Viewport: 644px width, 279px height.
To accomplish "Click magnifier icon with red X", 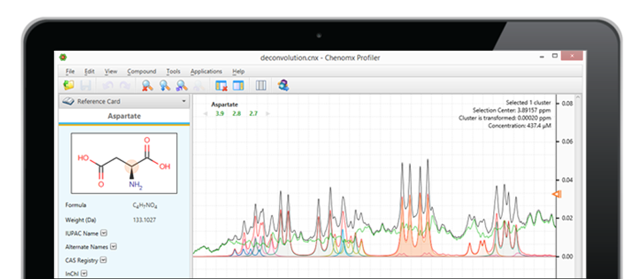I will point(148,86).
